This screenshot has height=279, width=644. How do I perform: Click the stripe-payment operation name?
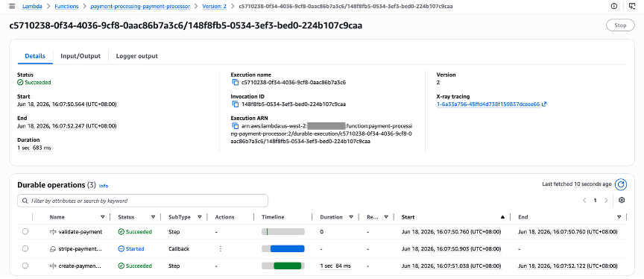click(80, 249)
